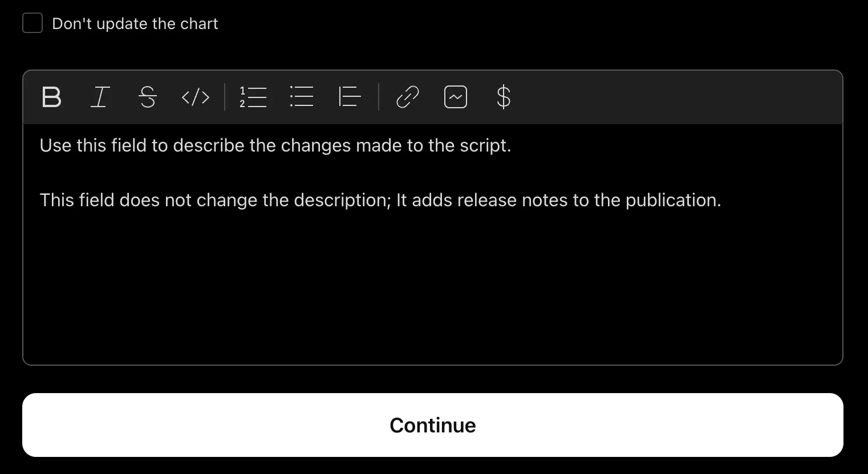Check the Don't update the chart box
The image size is (868, 474).
[x=33, y=23]
